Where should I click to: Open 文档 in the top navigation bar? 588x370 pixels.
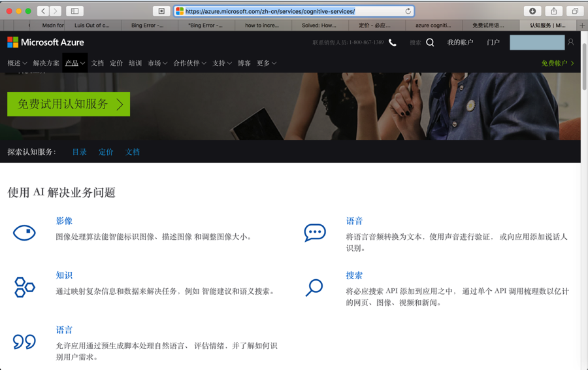(97, 63)
